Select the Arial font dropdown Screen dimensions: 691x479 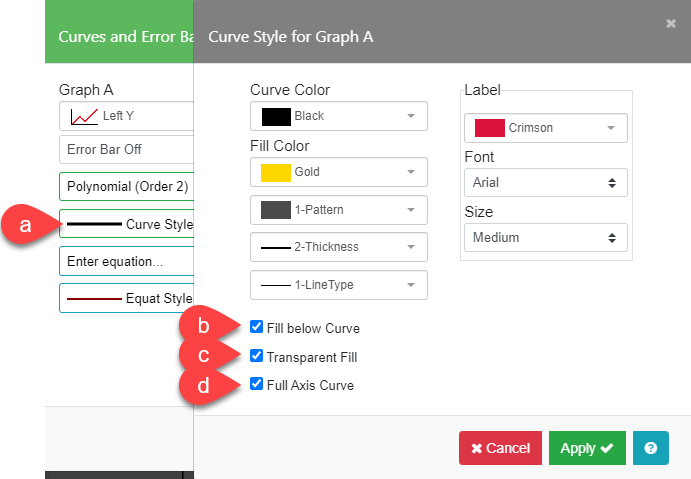545,183
